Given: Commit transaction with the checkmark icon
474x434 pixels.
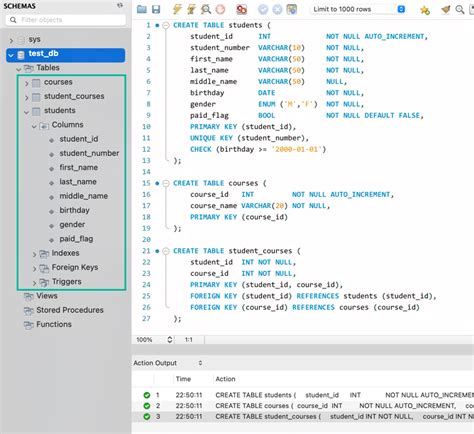Looking at the screenshot, I should [x=263, y=9].
